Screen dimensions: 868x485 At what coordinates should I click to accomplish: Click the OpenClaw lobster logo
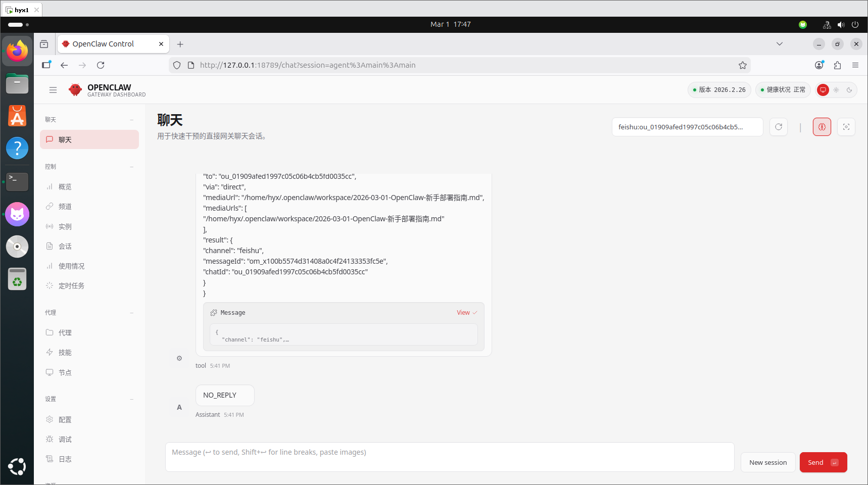75,90
